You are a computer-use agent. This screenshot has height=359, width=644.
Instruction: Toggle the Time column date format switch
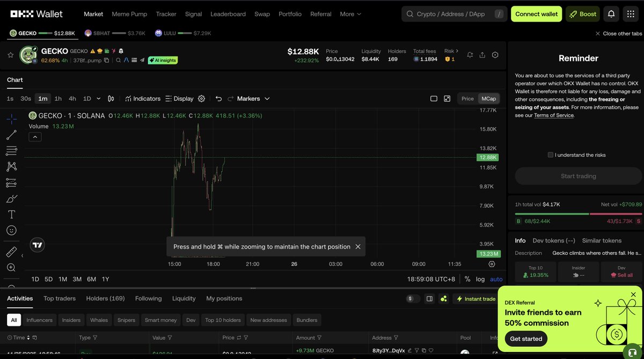coord(35,338)
